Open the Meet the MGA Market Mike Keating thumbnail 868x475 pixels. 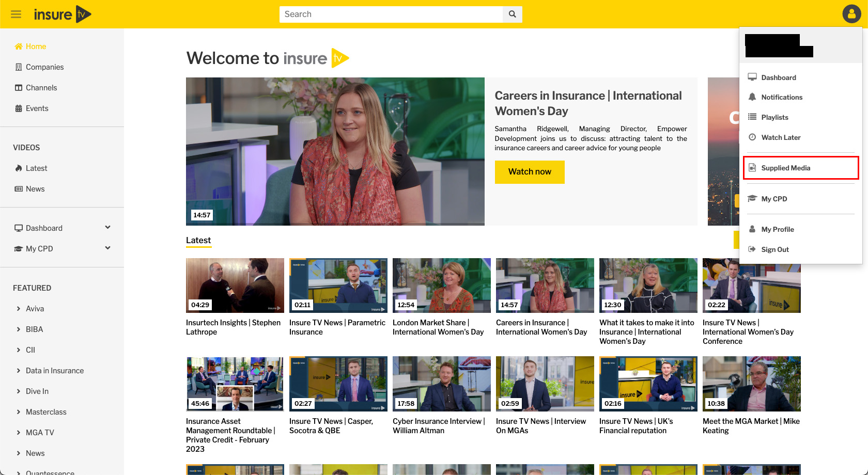tap(752, 384)
